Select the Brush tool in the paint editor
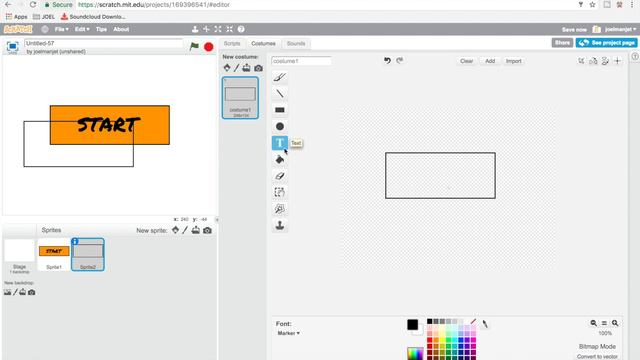The height and width of the screenshot is (360, 640). pyautogui.click(x=280, y=77)
